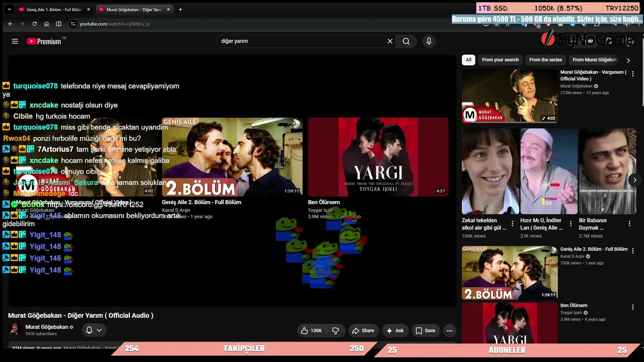This screenshot has height=362, width=644.
Task: Open the options menu for Vurgunum video
Action: pos(633,74)
